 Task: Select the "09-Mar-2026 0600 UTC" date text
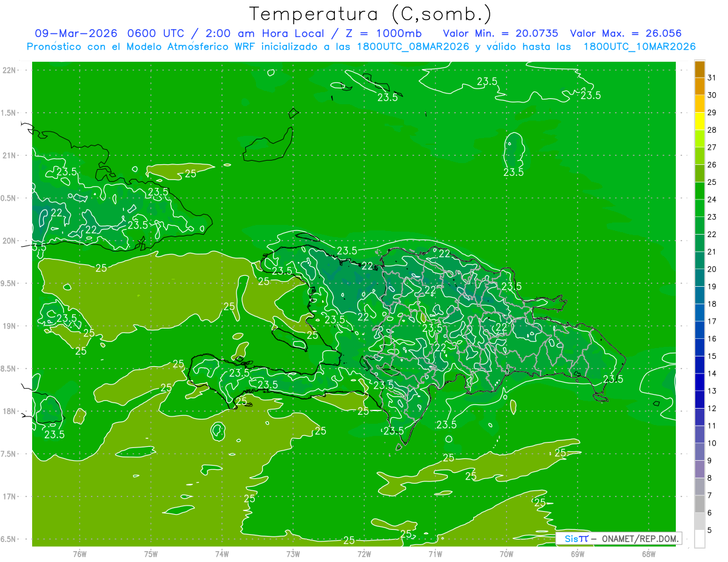tap(108, 33)
